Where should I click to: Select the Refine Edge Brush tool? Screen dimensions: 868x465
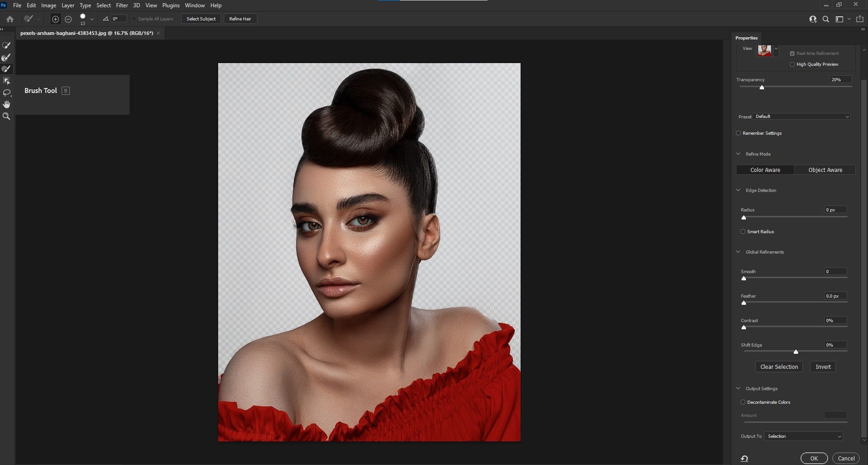point(6,57)
